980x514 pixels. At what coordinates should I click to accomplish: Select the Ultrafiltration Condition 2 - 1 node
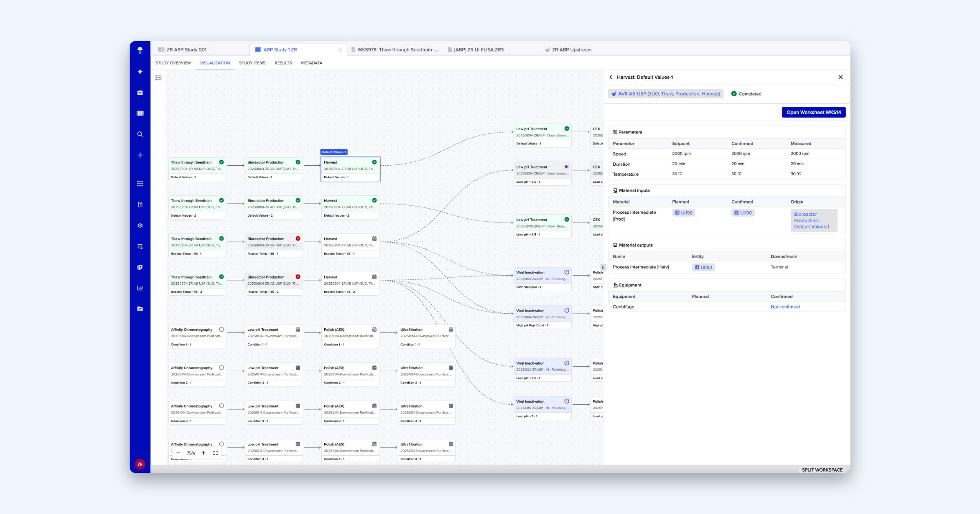tap(427, 375)
